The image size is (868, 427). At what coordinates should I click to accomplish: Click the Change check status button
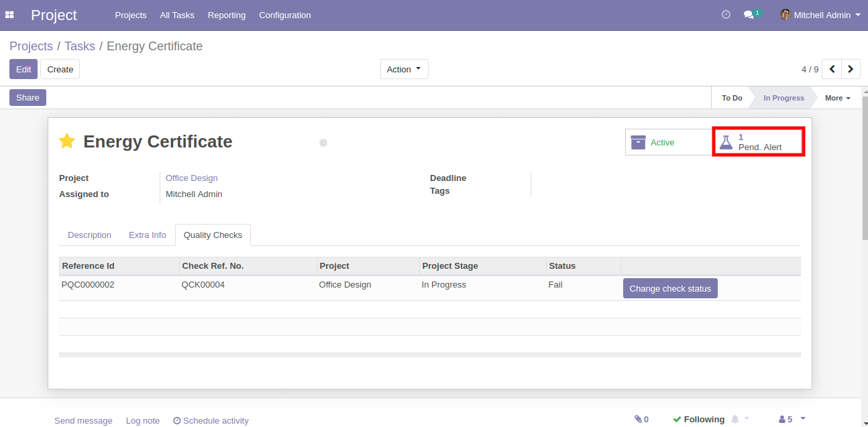(670, 289)
